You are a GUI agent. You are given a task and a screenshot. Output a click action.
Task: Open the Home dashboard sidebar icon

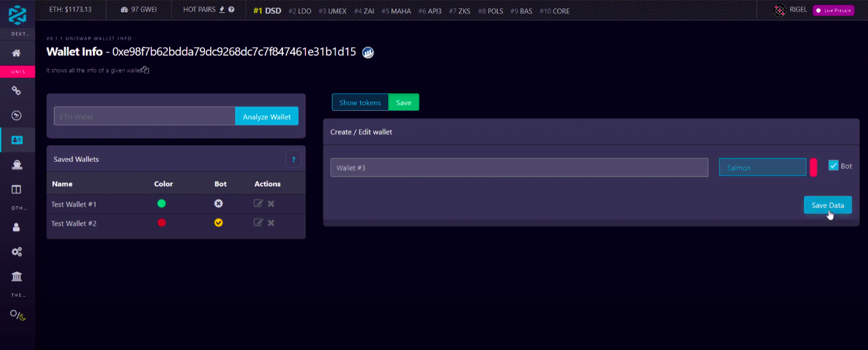click(x=17, y=52)
